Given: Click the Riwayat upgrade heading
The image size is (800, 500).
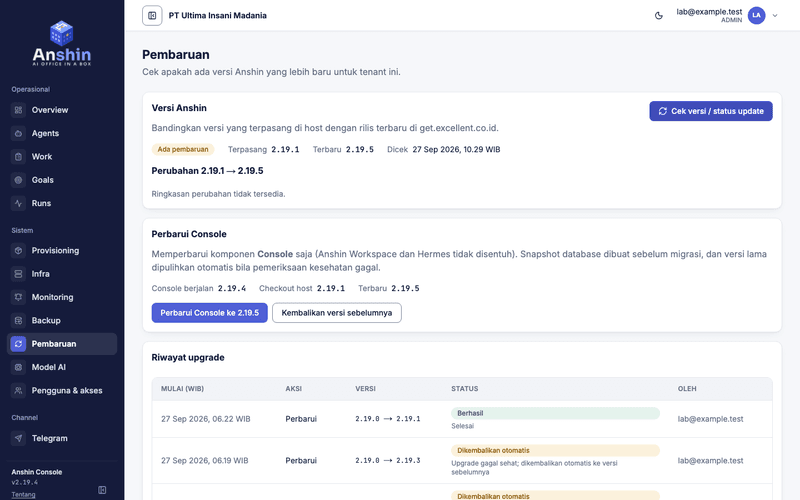Looking at the screenshot, I should [x=188, y=358].
